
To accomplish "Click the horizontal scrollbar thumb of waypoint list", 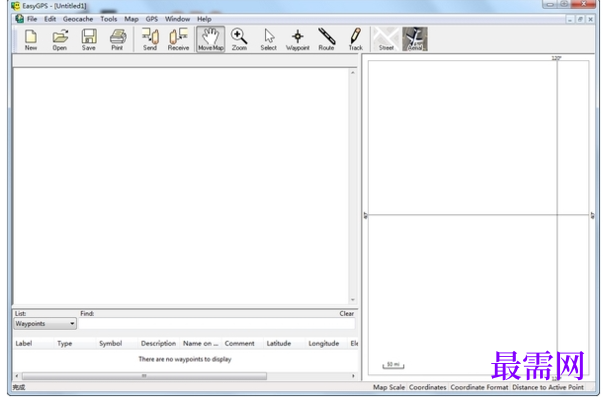I will click(144, 376).
